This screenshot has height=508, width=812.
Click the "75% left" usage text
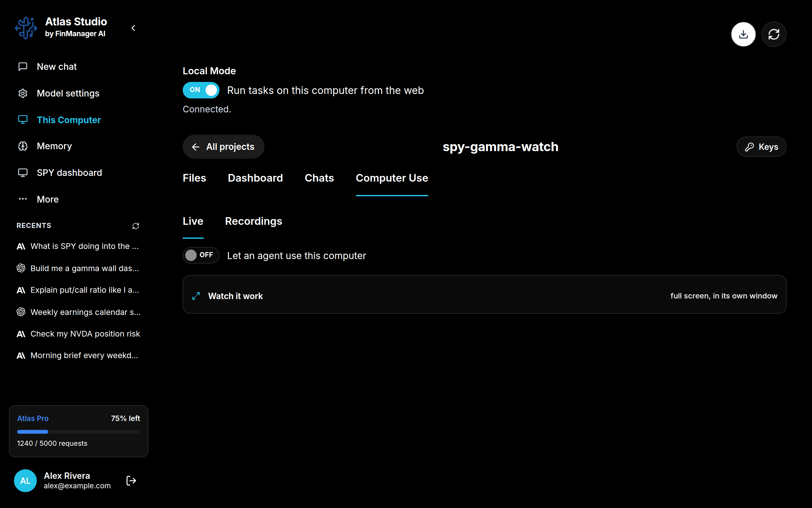coord(126,418)
